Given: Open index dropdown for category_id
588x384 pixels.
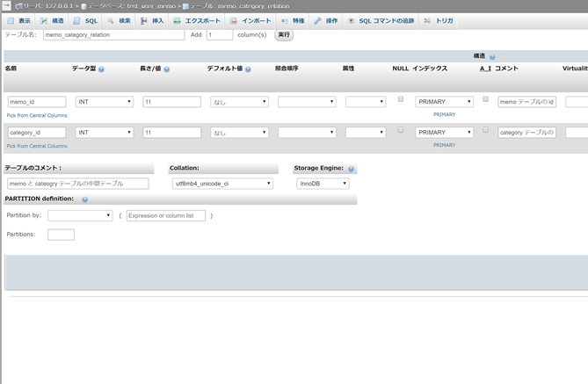Looking at the screenshot, I should pyautogui.click(x=444, y=133).
